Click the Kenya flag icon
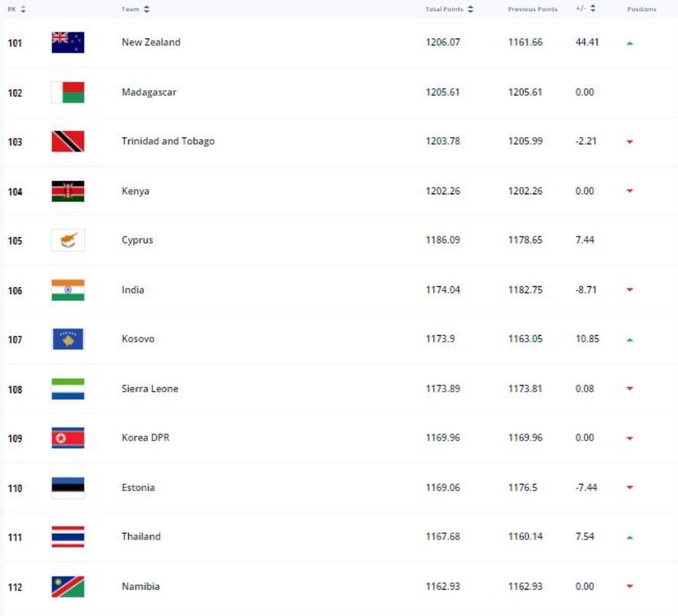This screenshot has width=678, height=616. [68, 191]
